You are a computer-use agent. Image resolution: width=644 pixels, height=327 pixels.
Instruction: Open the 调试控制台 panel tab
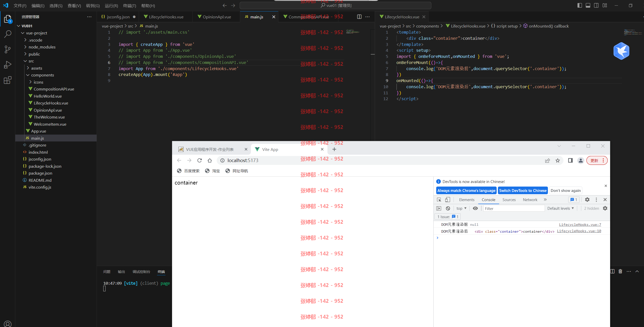pos(141,272)
